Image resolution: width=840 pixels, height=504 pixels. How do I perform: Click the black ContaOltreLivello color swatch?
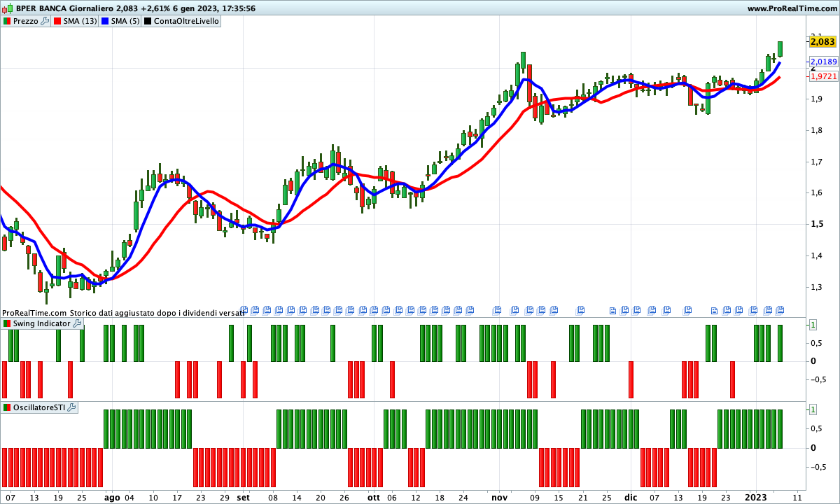click(148, 21)
